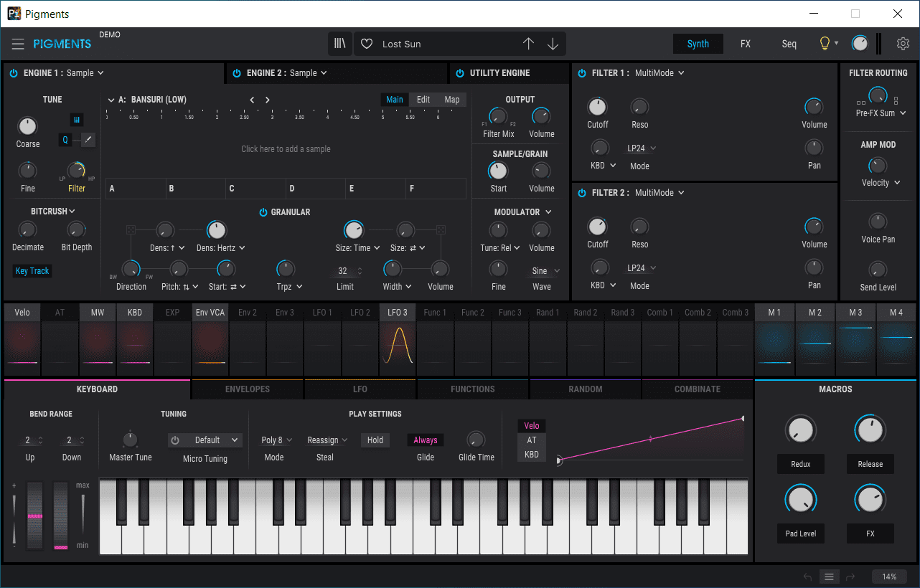
Task: Click the Micro Tuning power icon
Action: click(x=175, y=440)
